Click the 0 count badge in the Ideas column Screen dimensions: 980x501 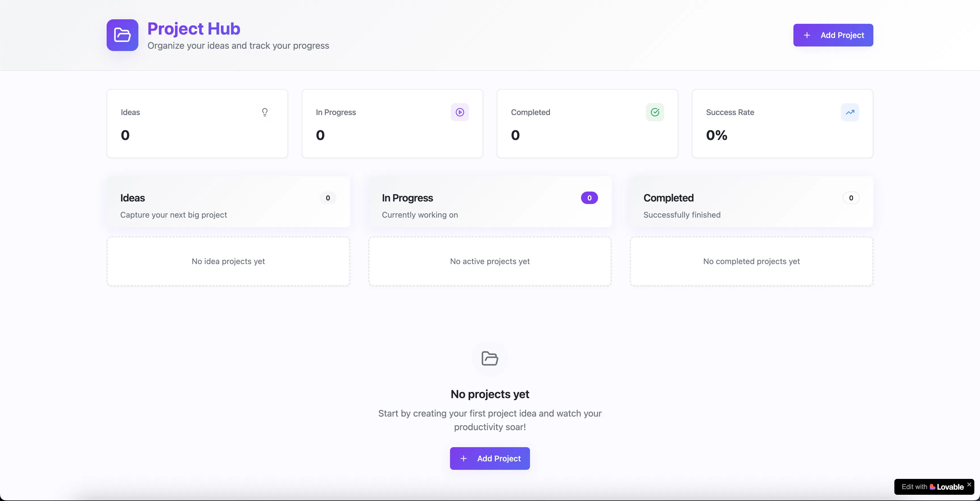328,198
